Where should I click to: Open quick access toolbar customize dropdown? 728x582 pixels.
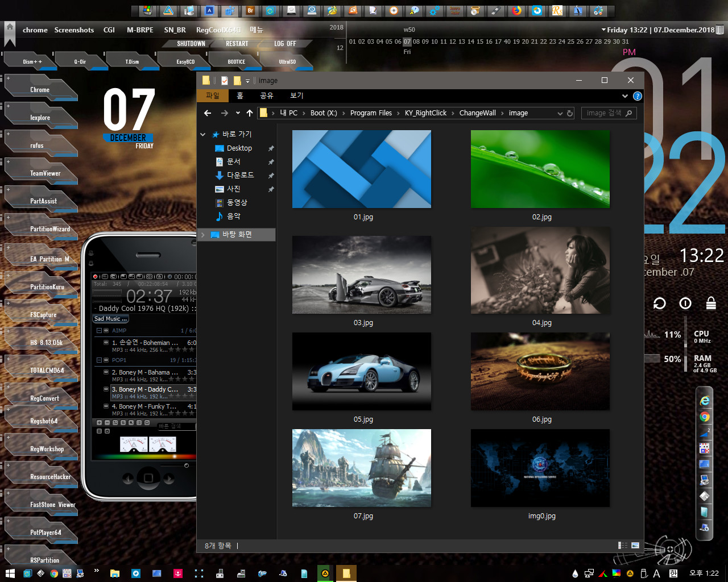[247, 81]
